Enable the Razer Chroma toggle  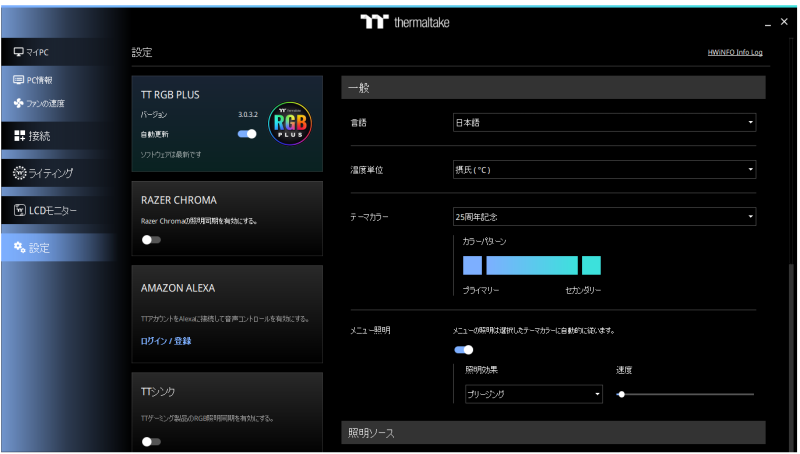click(x=151, y=240)
